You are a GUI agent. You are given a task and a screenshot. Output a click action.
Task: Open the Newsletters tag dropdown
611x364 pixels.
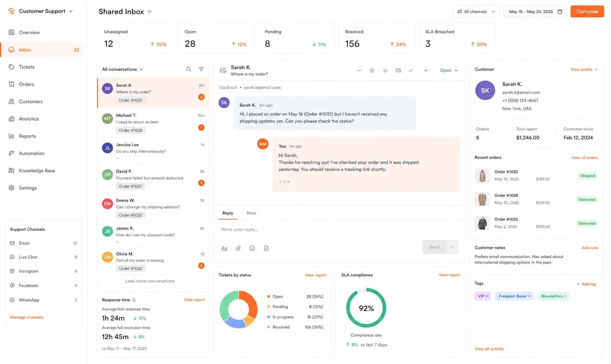pos(553,296)
